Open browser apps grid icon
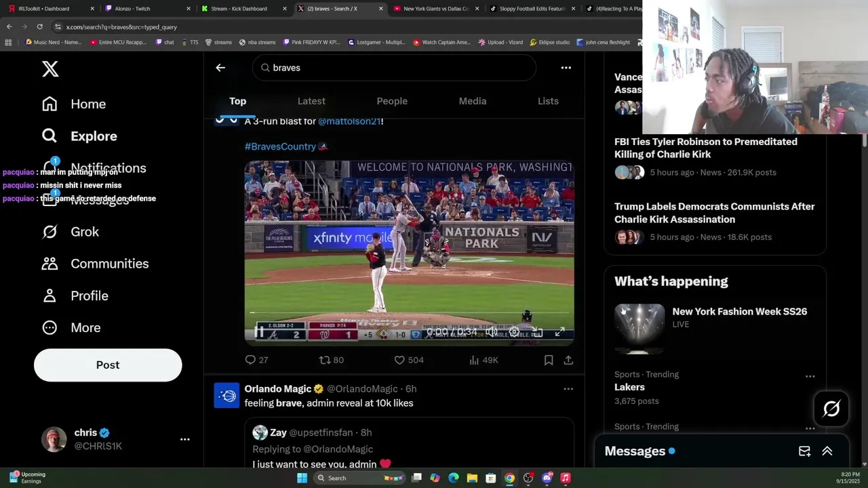 (x=8, y=42)
